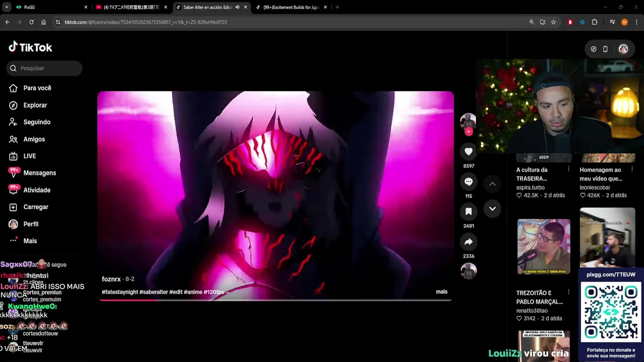Bookmark this page with the star icon
644x362 pixels.
(x=553, y=22)
